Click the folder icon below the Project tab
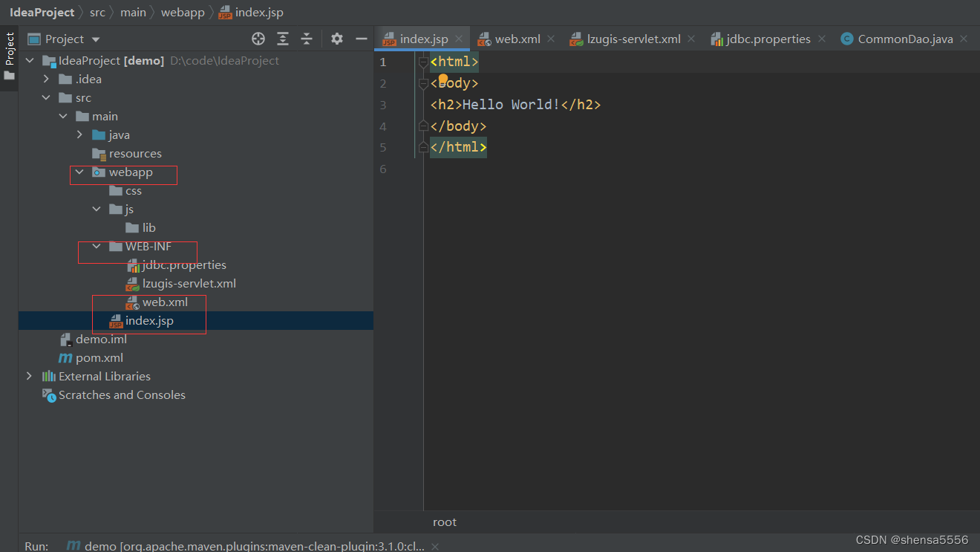The width and height of the screenshot is (980, 552). pos(10,76)
